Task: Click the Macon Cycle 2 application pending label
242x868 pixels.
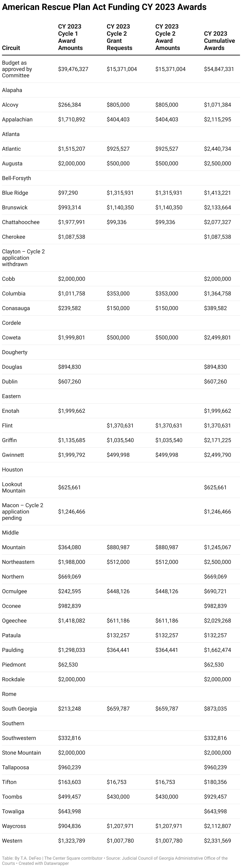Action: 23,512
